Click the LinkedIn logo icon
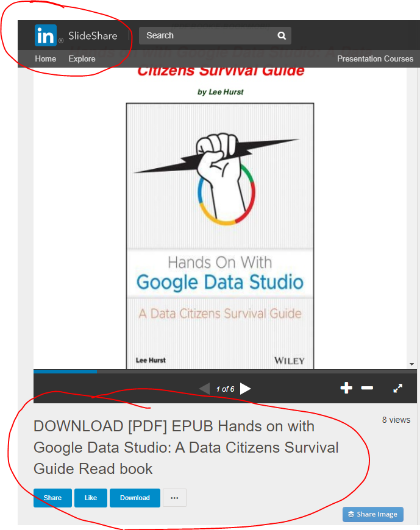 (x=45, y=35)
